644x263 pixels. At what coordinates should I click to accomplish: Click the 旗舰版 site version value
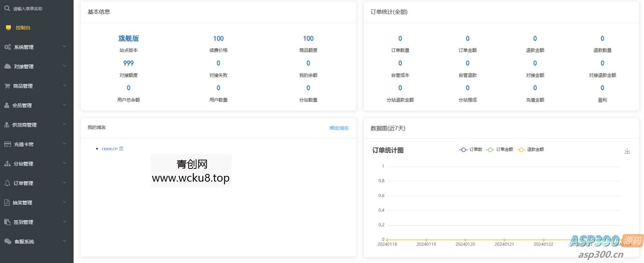128,39
